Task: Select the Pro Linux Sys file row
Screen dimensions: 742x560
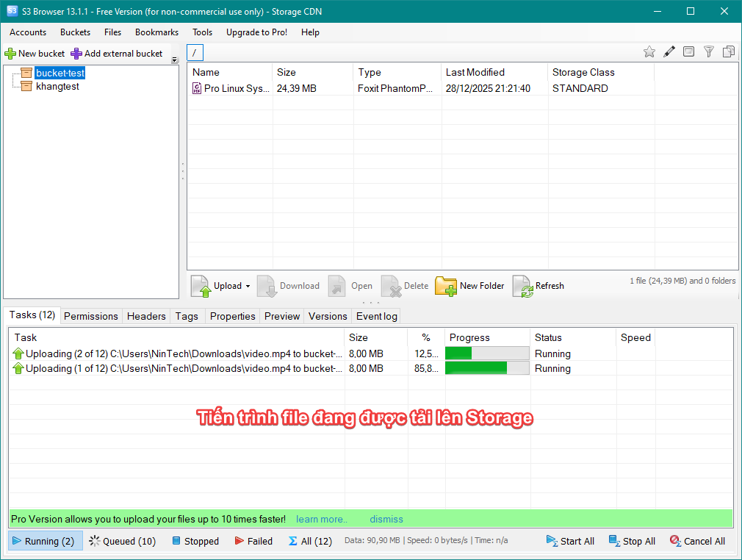Action: pyautogui.click(x=237, y=88)
